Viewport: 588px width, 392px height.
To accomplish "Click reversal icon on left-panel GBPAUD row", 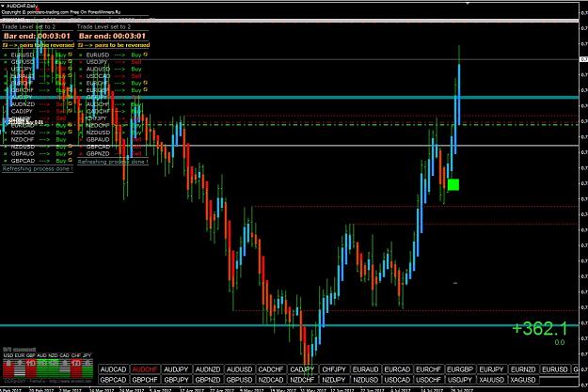I will (x=71, y=153).
